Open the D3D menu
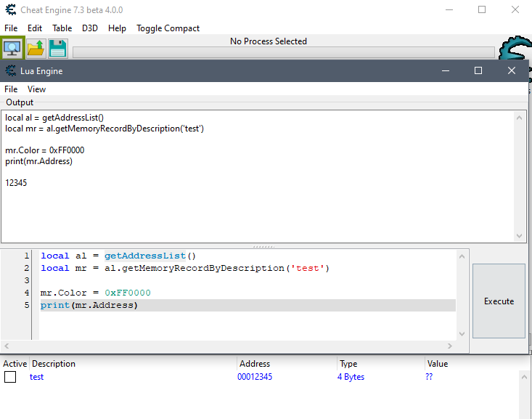 tap(90, 28)
